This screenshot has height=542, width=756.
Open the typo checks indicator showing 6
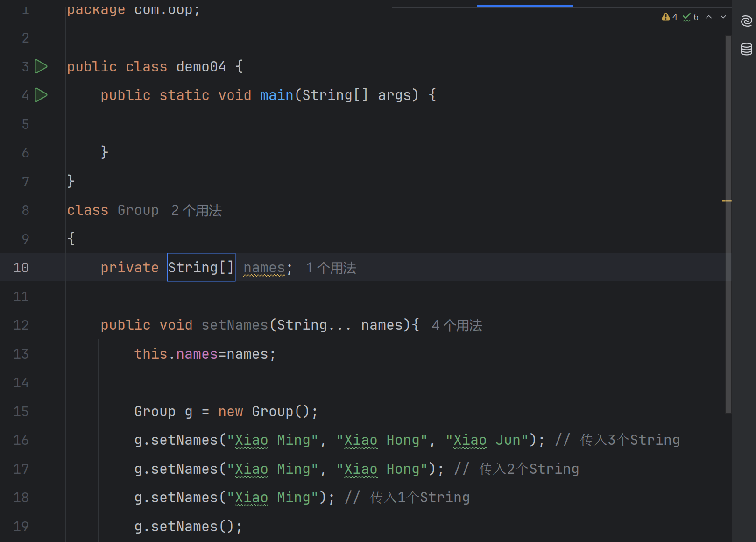691,17
